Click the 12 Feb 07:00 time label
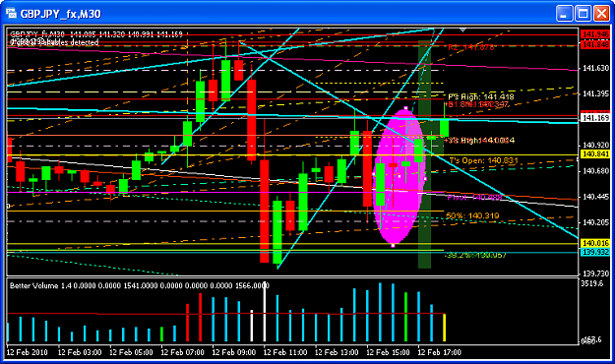Image resolution: width=615 pixels, height=364 pixels. tap(183, 352)
